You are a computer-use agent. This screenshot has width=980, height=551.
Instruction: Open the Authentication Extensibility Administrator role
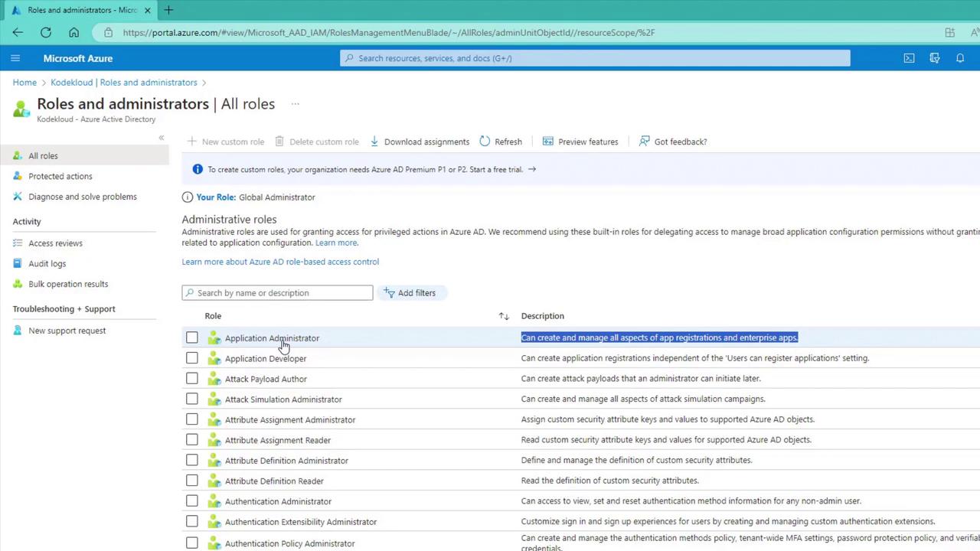click(301, 522)
